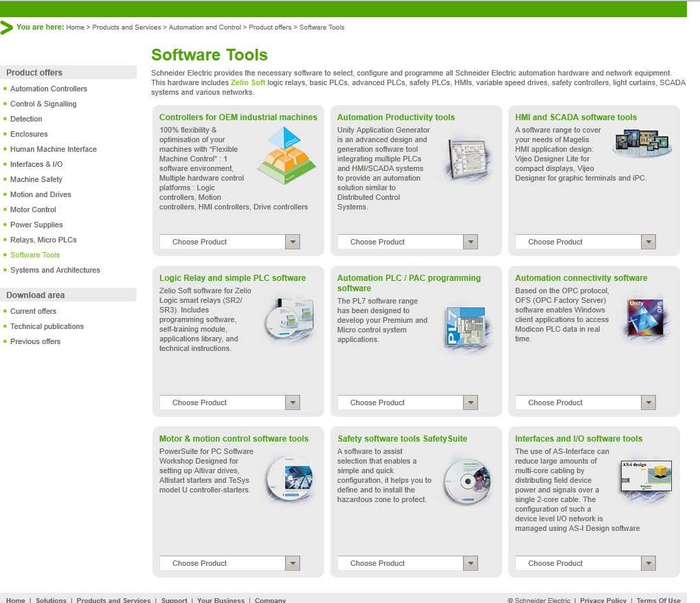Image resolution: width=700 pixels, height=603 pixels.
Task: Click Home in the breadcrumb trail
Action: (75, 27)
